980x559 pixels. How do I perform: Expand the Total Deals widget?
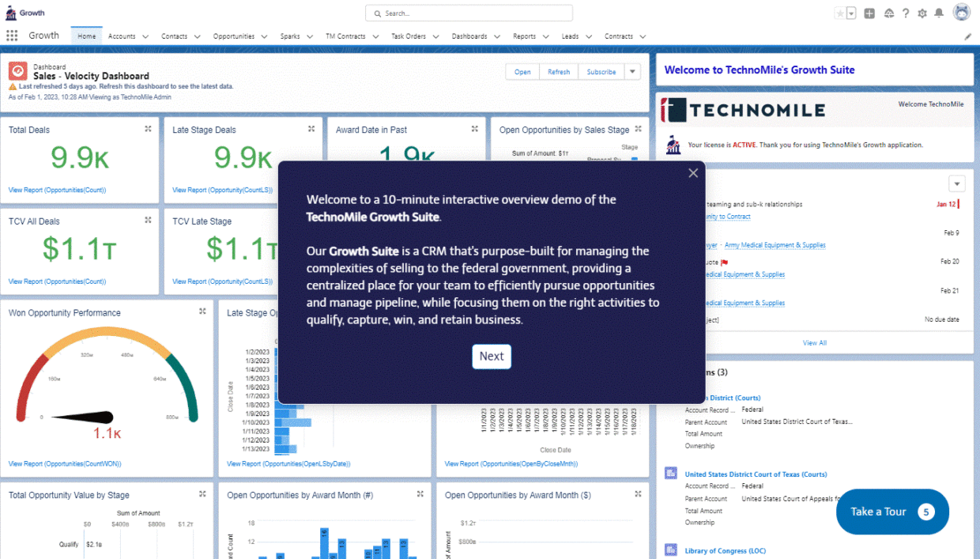148,129
